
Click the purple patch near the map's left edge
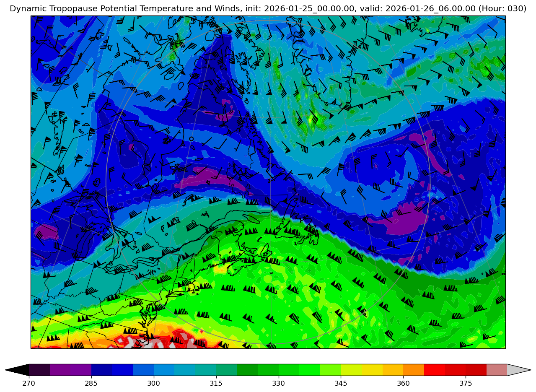(46, 231)
